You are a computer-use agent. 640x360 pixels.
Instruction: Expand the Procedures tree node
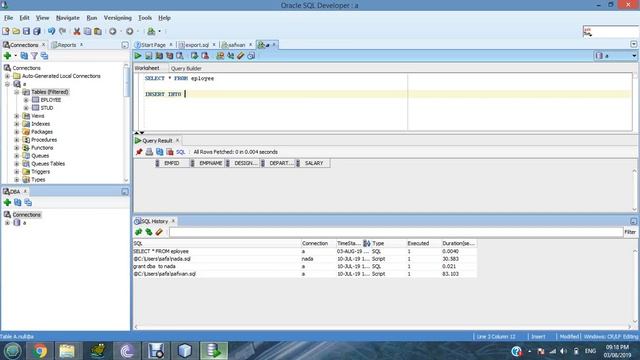tap(16, 140)
